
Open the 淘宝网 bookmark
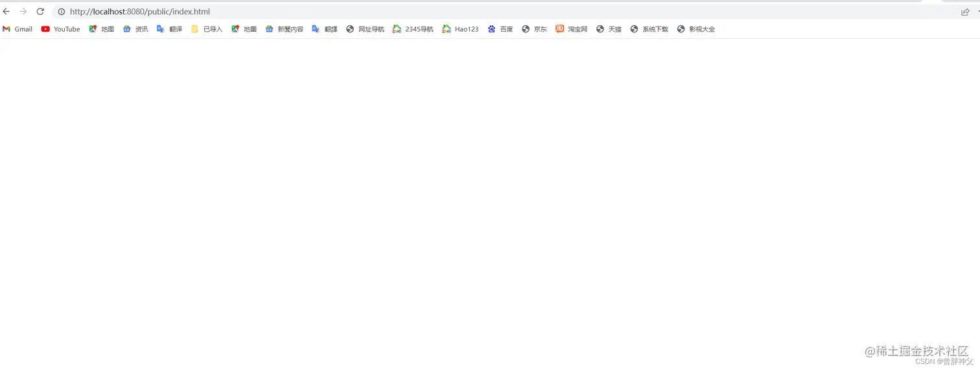(571, 29)
